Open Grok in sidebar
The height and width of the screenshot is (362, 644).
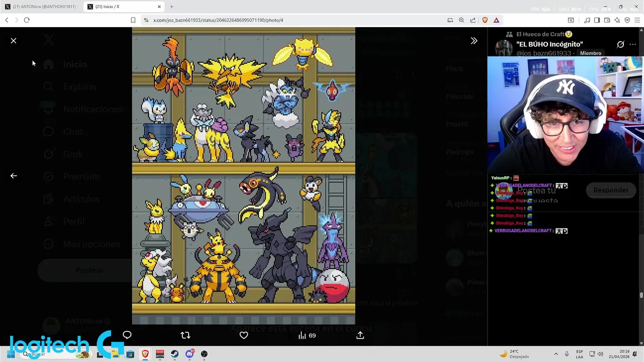point(63,154)
